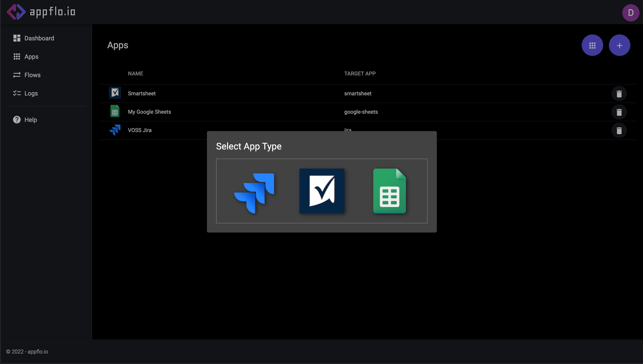Click the 2022 appflo.io footer text

click(x=27, y=352)
